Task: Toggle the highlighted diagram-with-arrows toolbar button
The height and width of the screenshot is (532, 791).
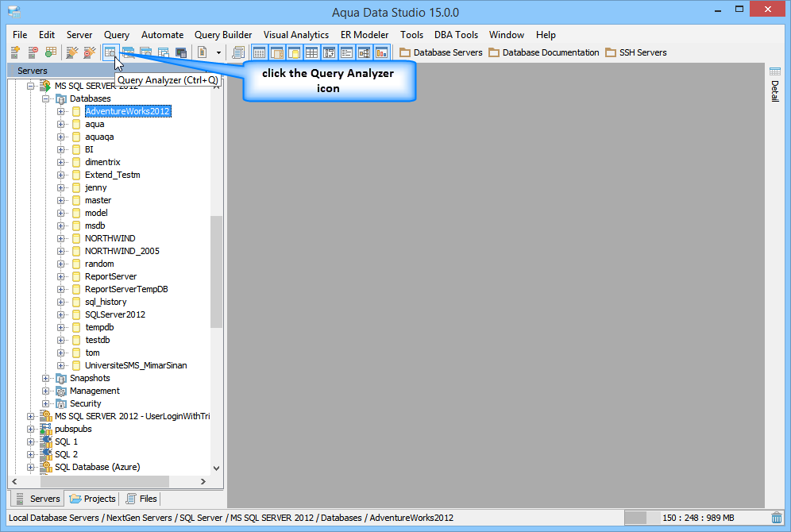Action: coord(330,52)
